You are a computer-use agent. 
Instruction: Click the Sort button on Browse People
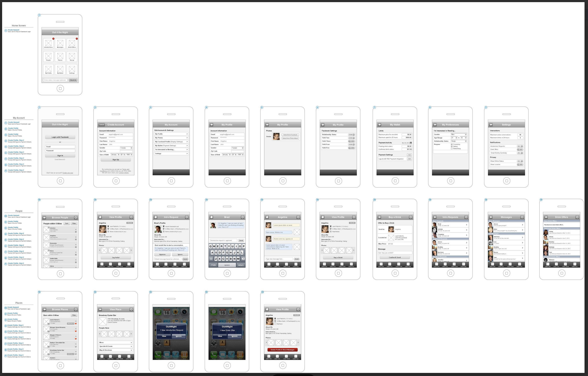coord(67,223)
